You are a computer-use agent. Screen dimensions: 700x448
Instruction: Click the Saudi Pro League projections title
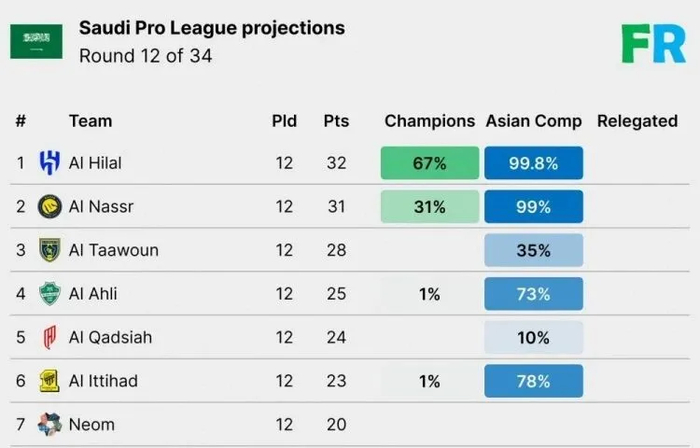(x=212, y=28)
